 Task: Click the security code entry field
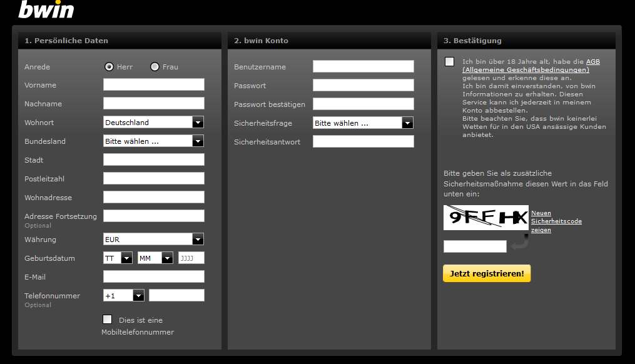pyautogui.click(x=475, y=246)
